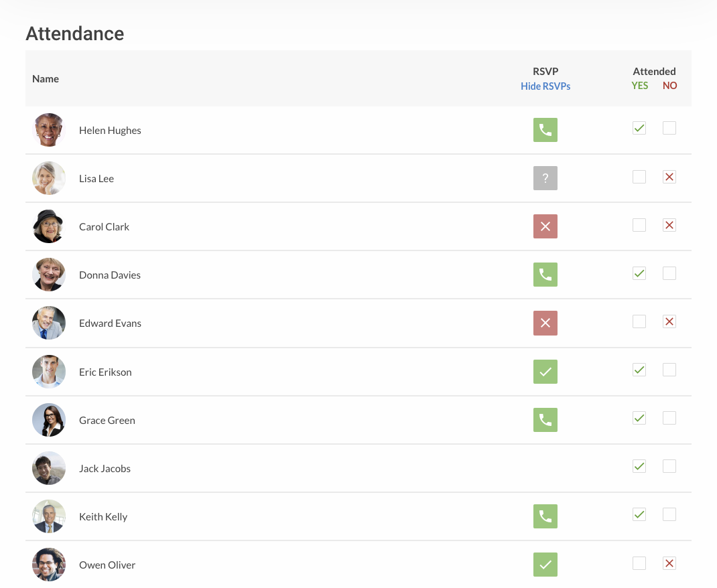Select Keith Kelly's phone RSVP icon

point(545,516)
